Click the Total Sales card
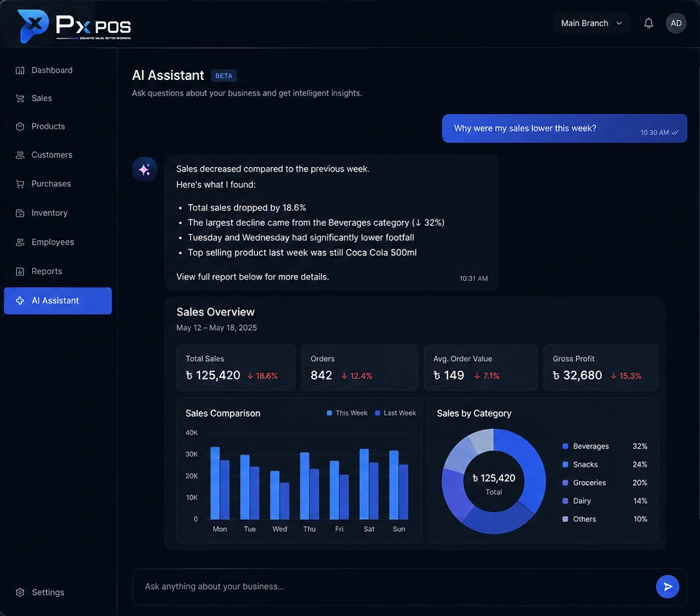Image resolution: width=700 pixels, height=616 pixels. (x=236, y=368)
